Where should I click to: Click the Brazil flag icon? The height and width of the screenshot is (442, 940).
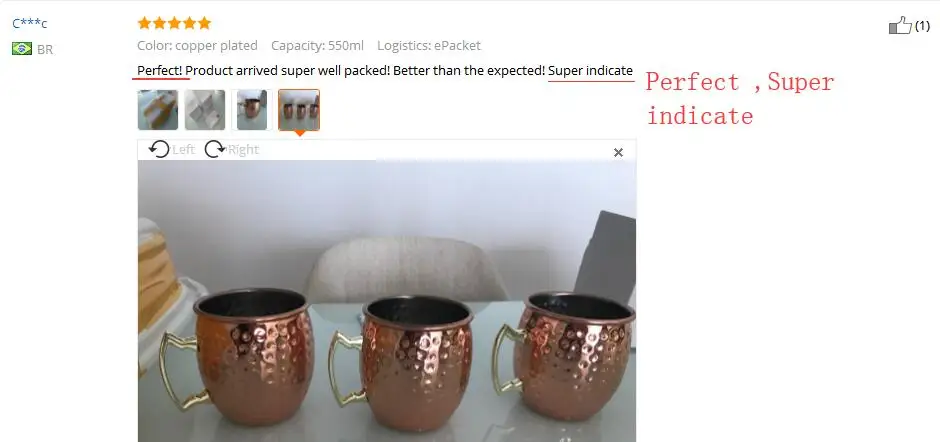(22, 49)
